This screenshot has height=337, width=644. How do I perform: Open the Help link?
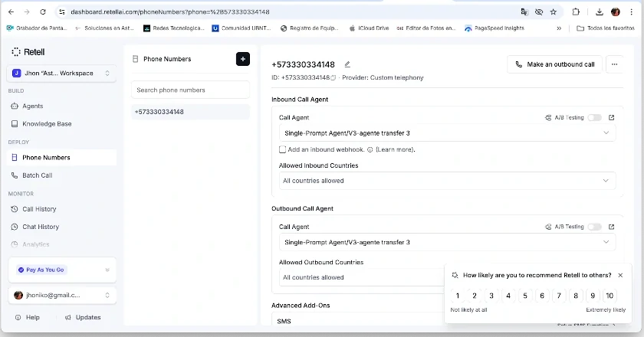pos(28,317)
